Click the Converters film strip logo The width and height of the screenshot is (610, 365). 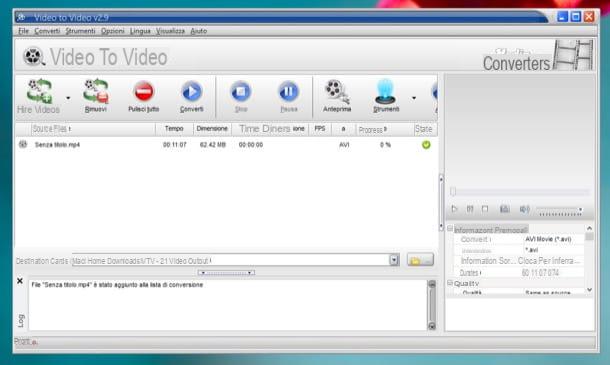pos(573,55)
